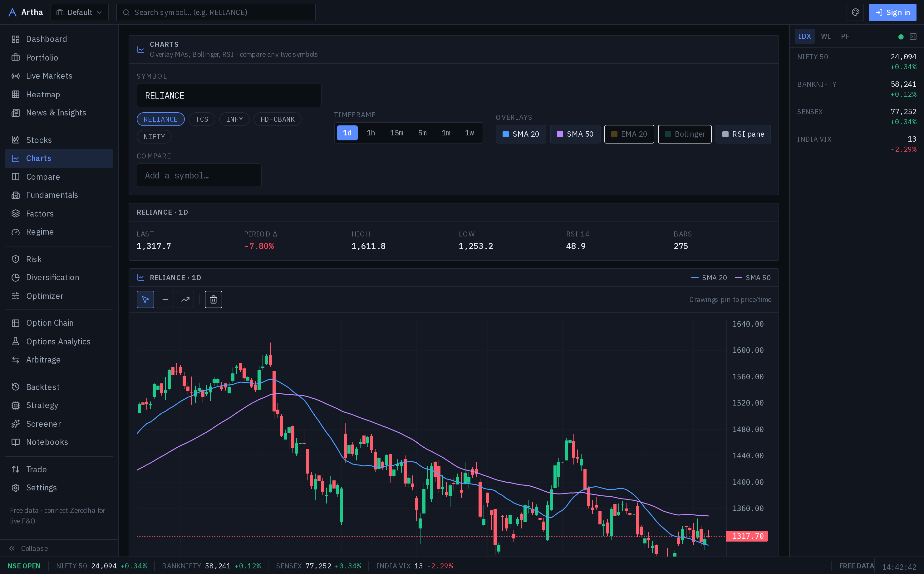Click the BANKNIFTY index row
The image size is (924, 574).
click(857, 89)
